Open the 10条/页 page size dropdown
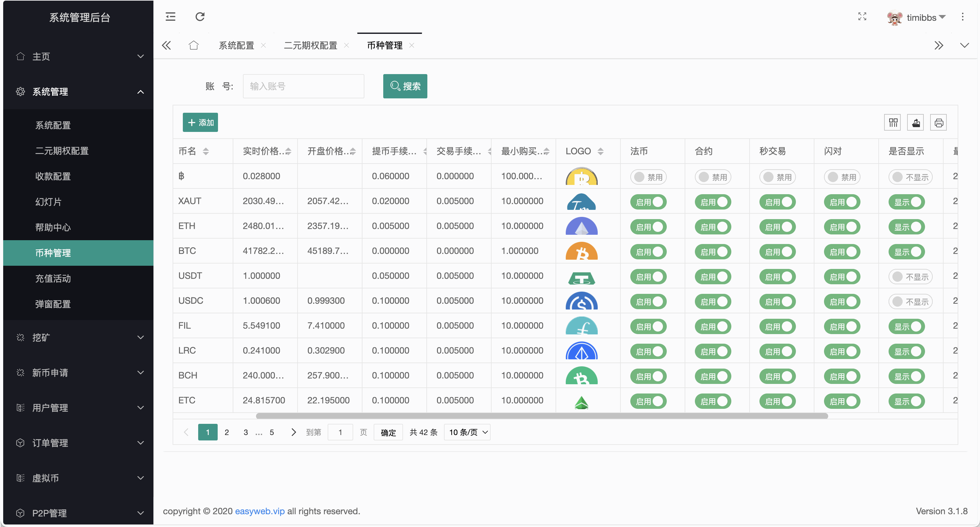The width and height of the screenshot is (980, 527). (467, 432)
